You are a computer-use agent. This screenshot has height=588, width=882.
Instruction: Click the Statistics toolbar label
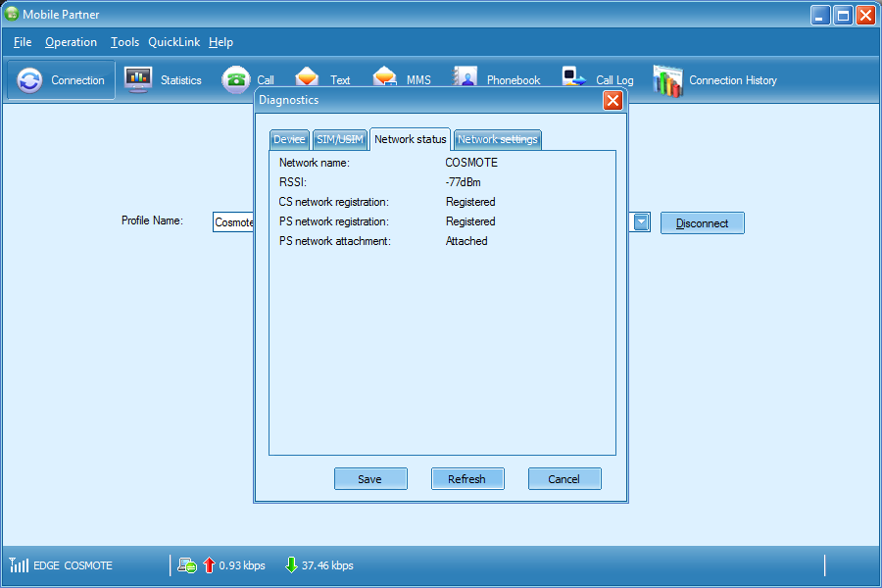point(181,80)
